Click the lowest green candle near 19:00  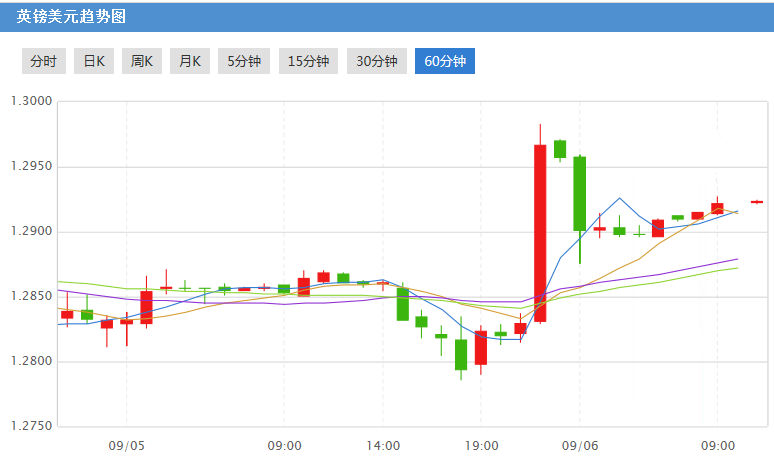click(461, 354)
